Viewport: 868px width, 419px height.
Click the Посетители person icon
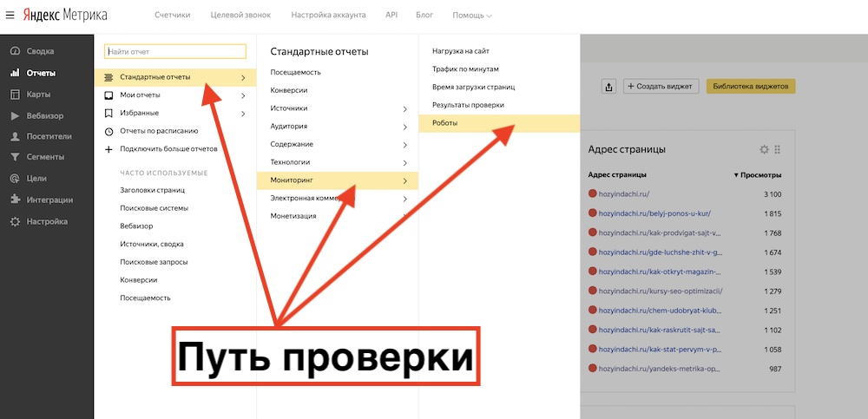click(x=16, y=136)
